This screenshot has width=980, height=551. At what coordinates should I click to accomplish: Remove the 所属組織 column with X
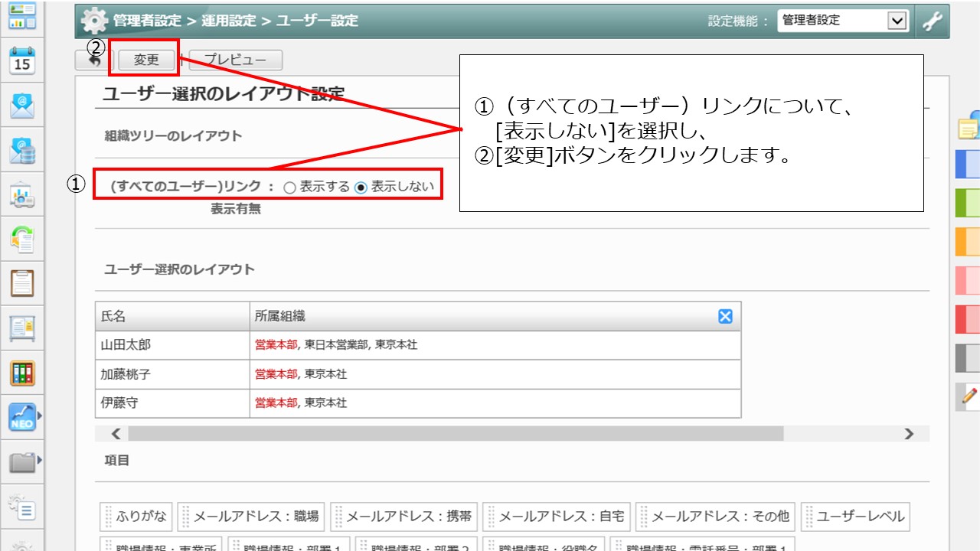coord(725,316)
